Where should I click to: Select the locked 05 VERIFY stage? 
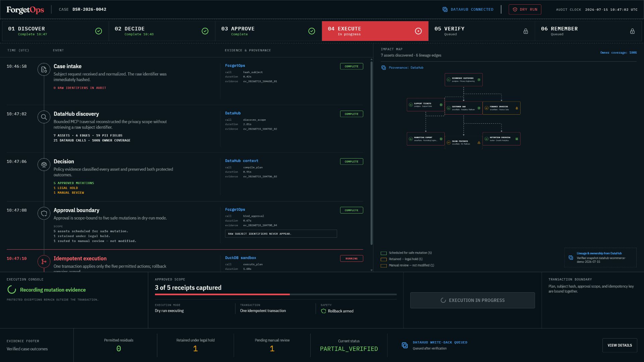482,31
